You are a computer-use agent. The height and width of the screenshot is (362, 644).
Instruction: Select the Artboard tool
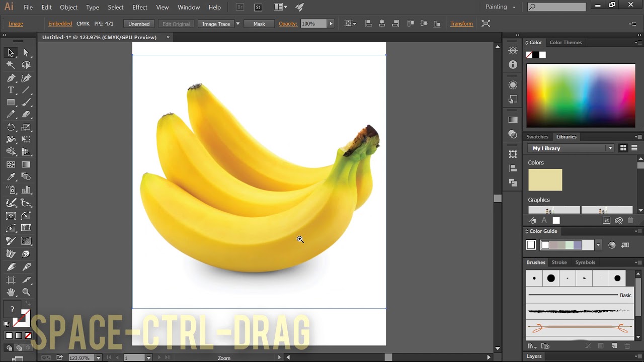tap(11, 280)
